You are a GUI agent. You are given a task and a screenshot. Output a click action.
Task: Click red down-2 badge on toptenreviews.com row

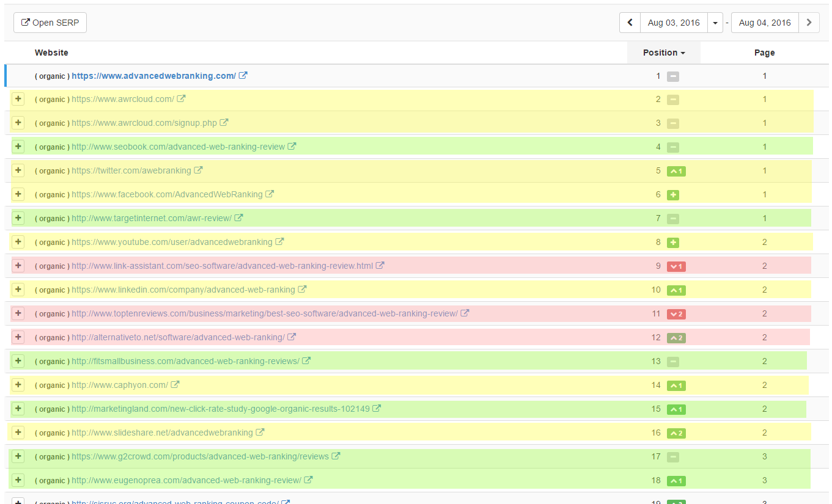pos(676,314)
